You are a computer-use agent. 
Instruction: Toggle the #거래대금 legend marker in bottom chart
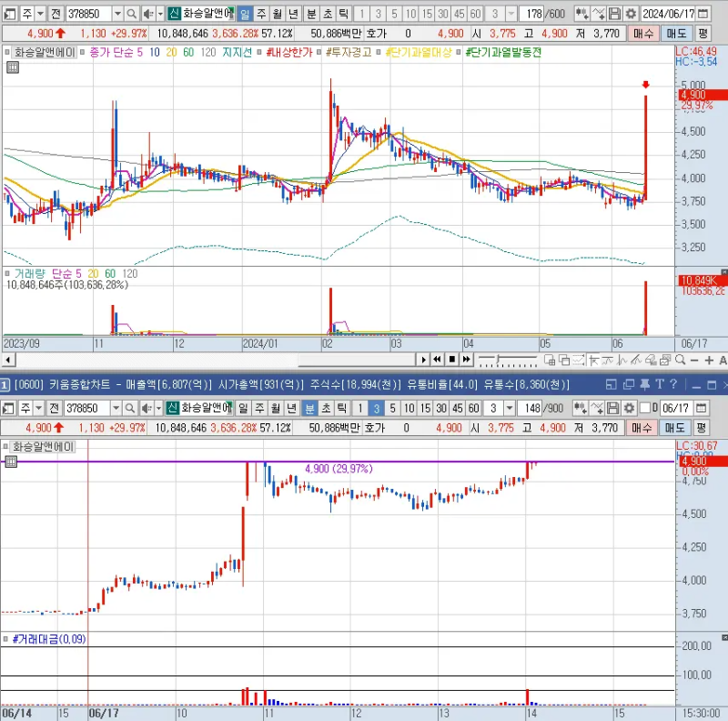[5, 639]
